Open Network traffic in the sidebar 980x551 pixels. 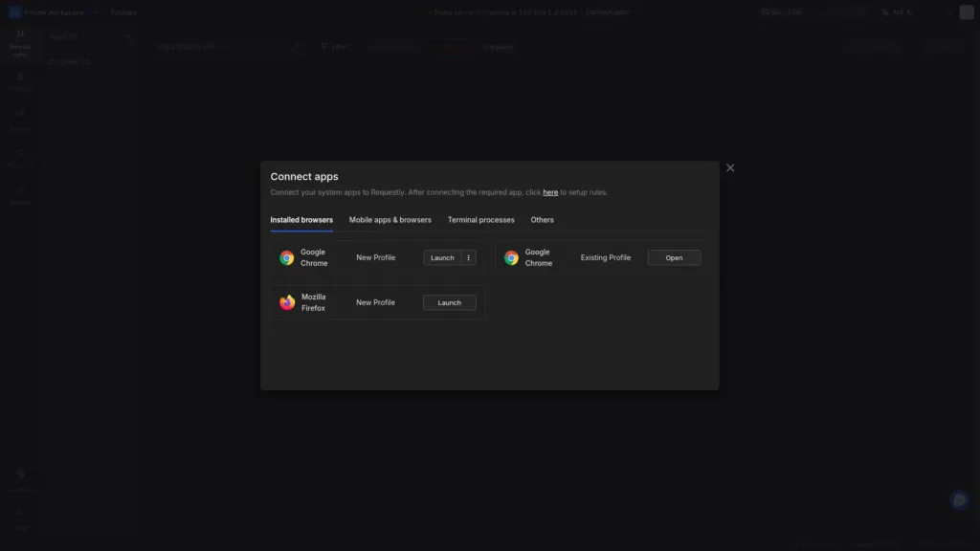(x=20, y=43)
